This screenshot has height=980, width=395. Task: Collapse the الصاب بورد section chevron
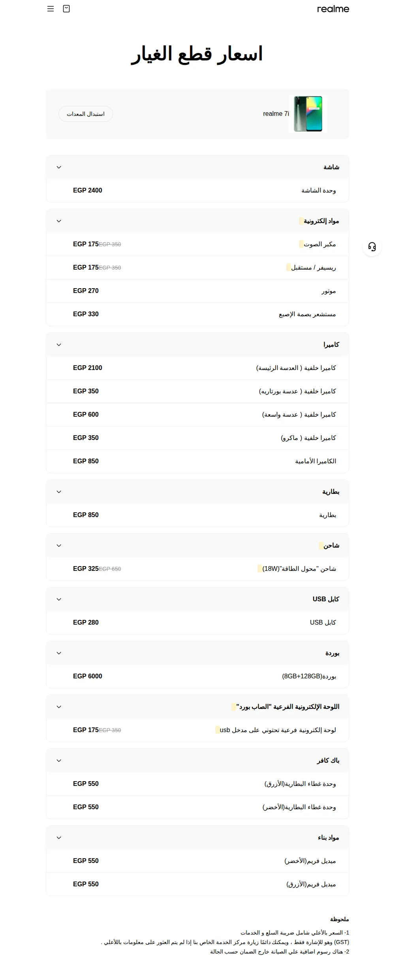point(59,707)
